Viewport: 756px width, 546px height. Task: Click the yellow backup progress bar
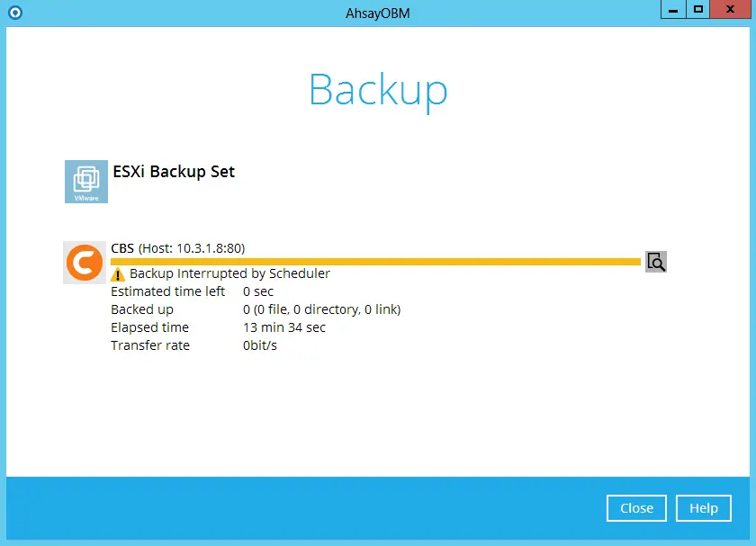pos(375,260)
